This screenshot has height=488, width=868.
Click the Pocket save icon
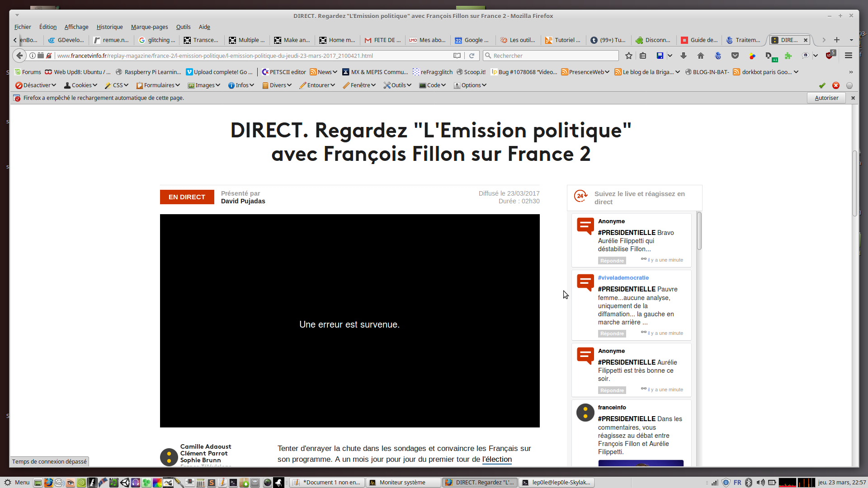coord(735,56)
